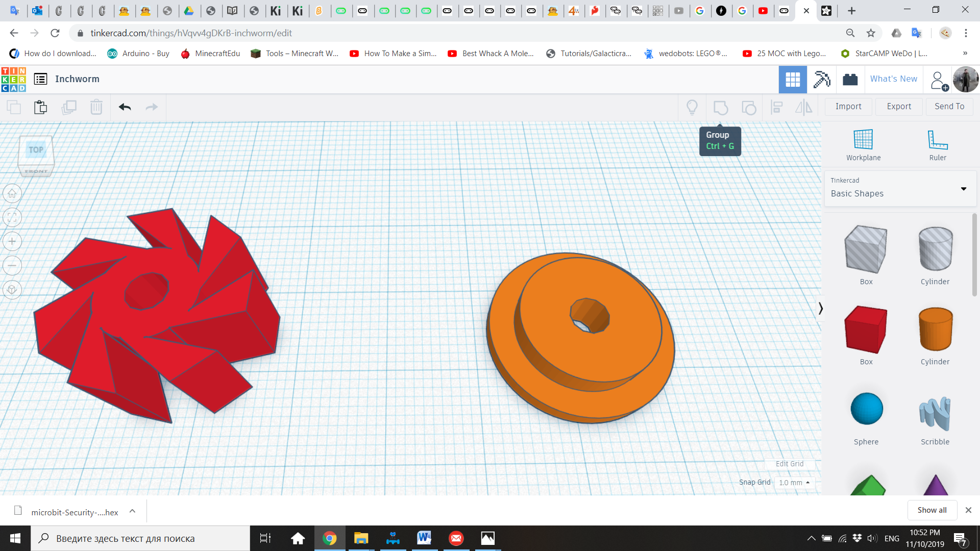
Task: Click the Import button
Action: click(x=848, y=107)
